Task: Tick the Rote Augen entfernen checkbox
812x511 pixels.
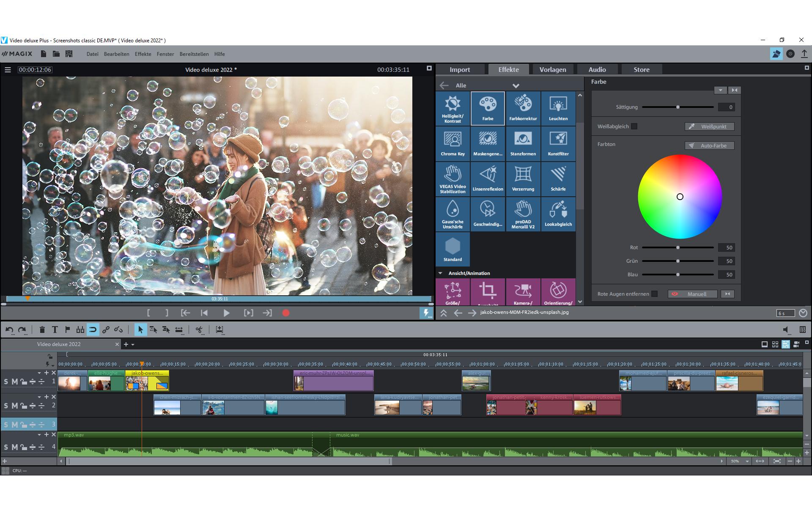Action: pos(655,294)
